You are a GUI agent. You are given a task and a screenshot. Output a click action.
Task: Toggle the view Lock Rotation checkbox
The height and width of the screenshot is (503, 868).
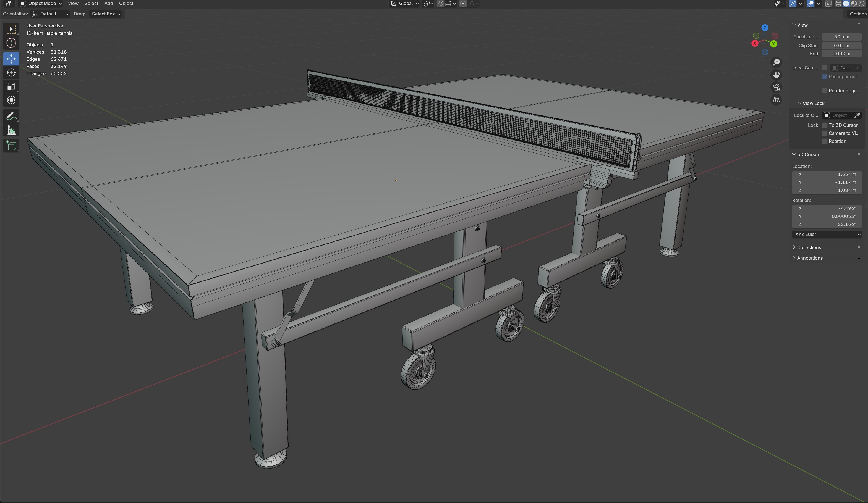point(825,141)
